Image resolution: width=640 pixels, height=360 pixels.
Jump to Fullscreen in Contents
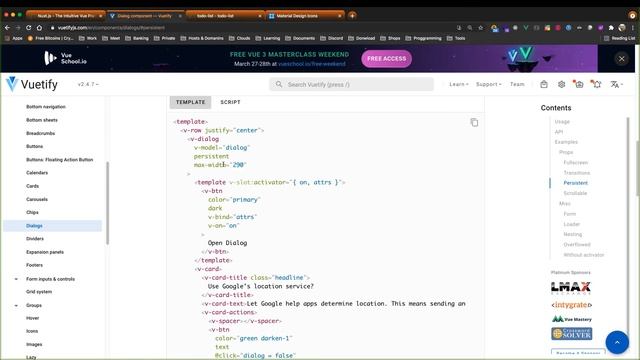pyautogui.click(x=576, y=162)
